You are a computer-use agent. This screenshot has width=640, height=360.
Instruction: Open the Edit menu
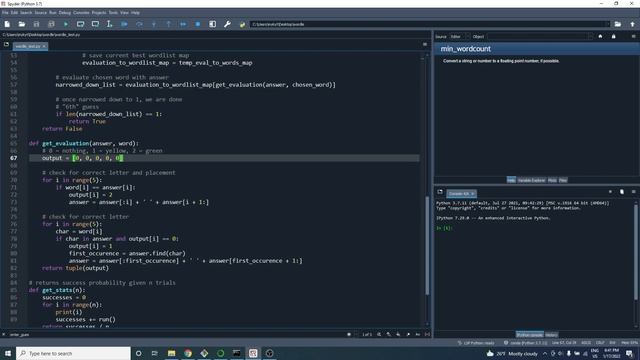pos(14,13)
